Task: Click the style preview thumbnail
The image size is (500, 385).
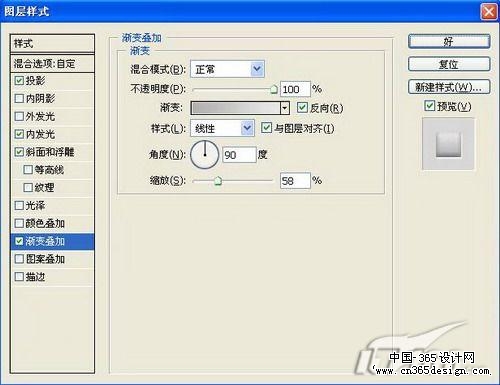Action: click(x=448, y=144)
